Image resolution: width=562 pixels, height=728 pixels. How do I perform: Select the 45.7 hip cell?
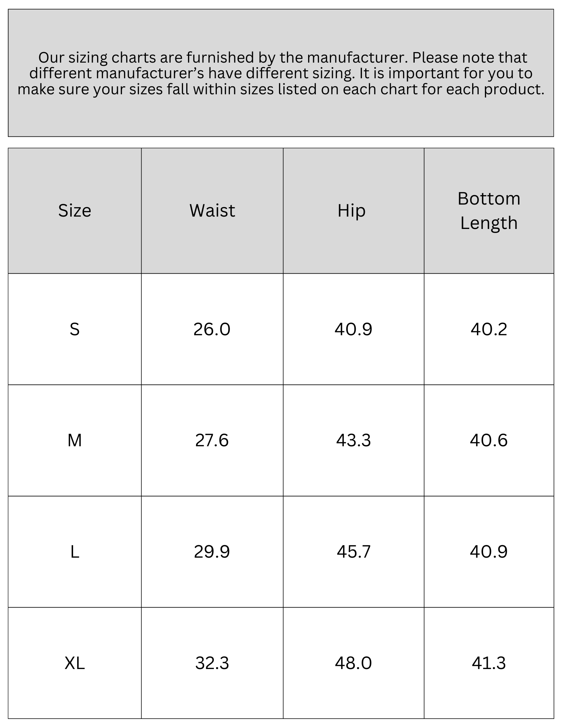(354, 551)
